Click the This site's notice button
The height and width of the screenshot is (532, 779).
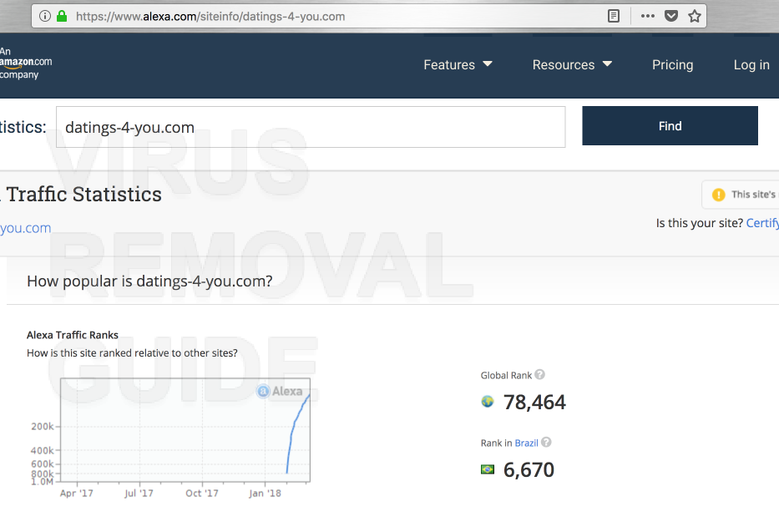741,195
